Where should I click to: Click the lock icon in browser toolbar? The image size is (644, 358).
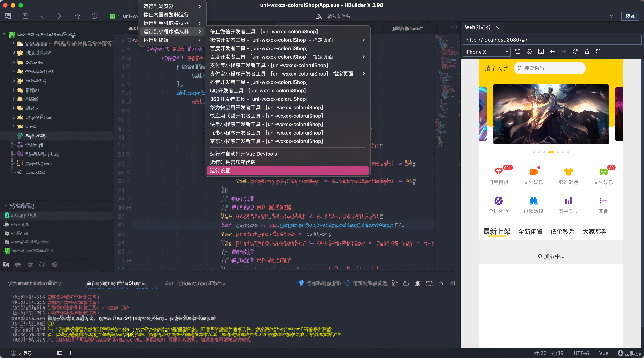pos(587,52)
